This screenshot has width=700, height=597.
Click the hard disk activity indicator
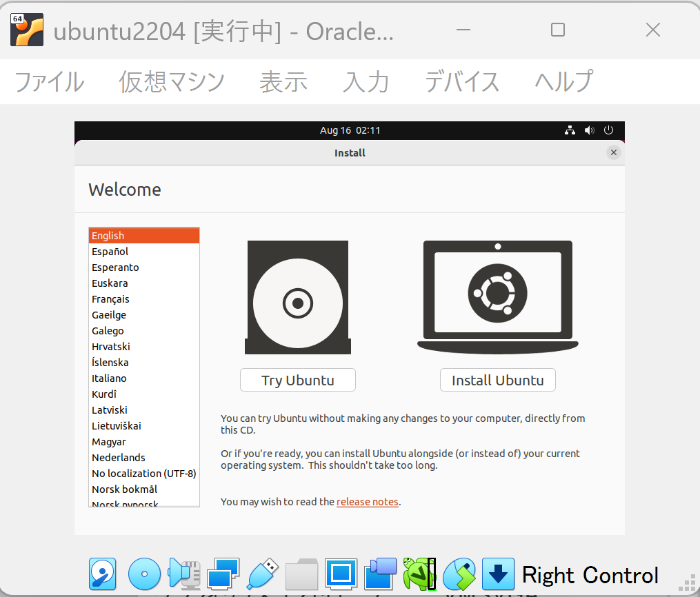(x=103, y=574)
